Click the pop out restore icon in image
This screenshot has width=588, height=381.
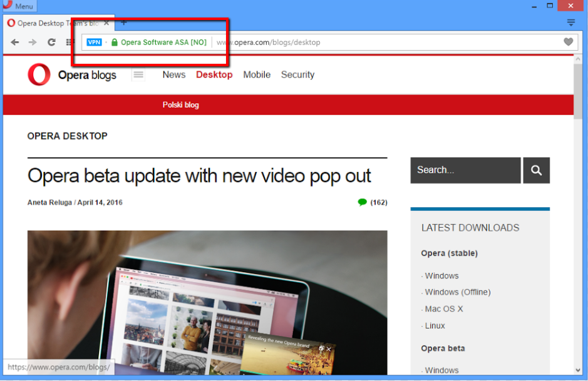(321, 348)
